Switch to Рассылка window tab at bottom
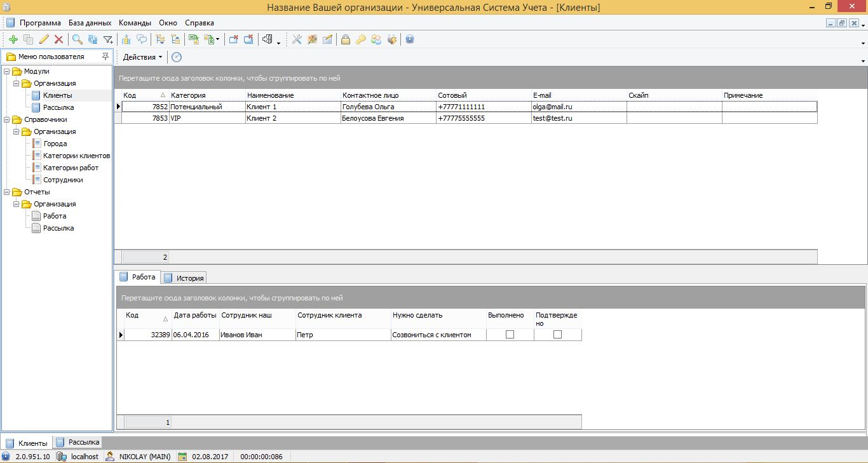 tap(77, 442)
